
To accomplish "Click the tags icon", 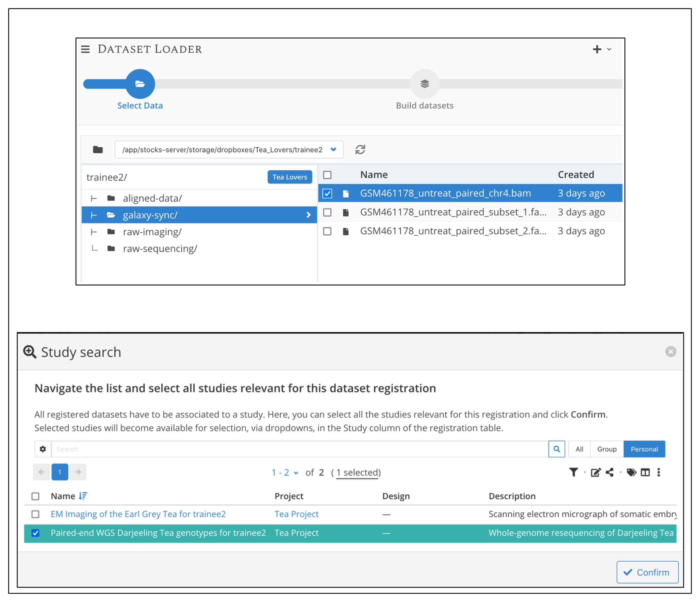I will coord(632,472).
